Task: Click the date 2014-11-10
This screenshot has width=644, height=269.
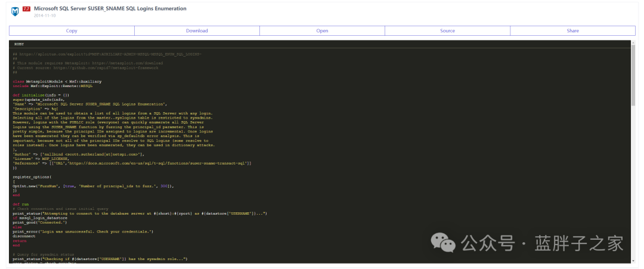Action: 45,16
